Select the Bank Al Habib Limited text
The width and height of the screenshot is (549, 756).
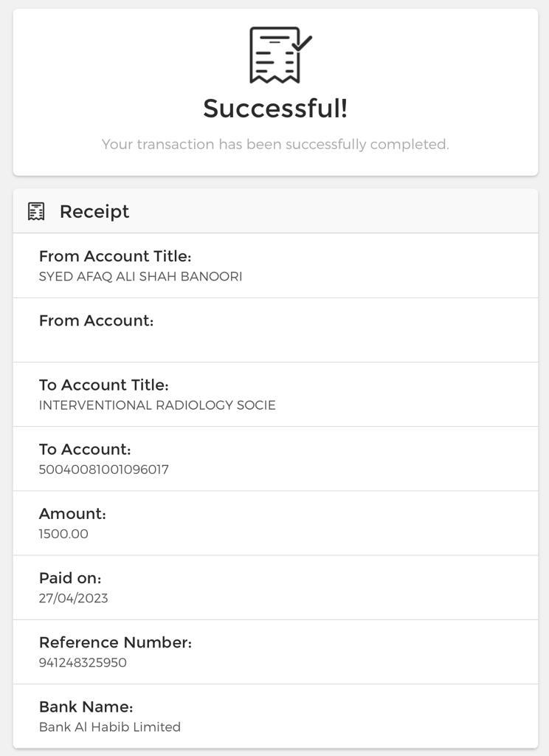pos(110,727)
